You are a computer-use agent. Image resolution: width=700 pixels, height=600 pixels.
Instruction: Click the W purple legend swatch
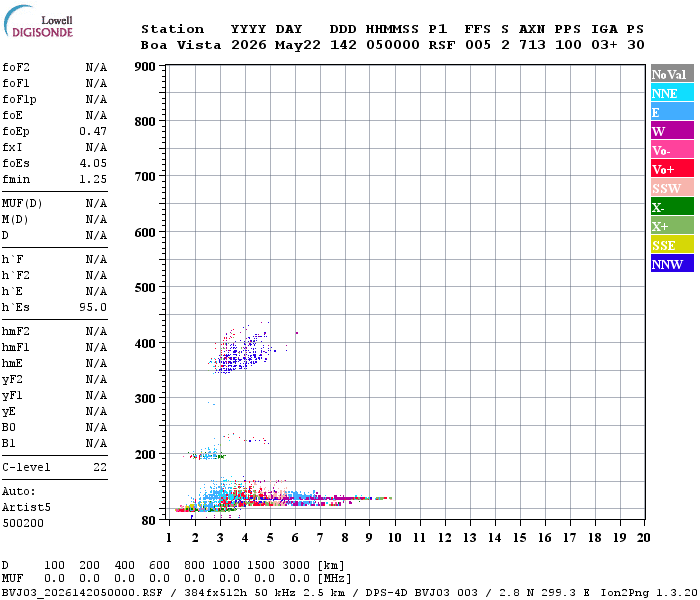coord(672,131)
